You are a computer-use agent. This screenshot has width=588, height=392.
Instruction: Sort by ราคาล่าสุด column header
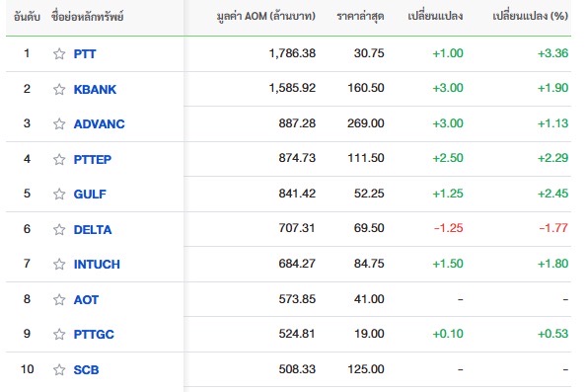[x=360, y=17]
